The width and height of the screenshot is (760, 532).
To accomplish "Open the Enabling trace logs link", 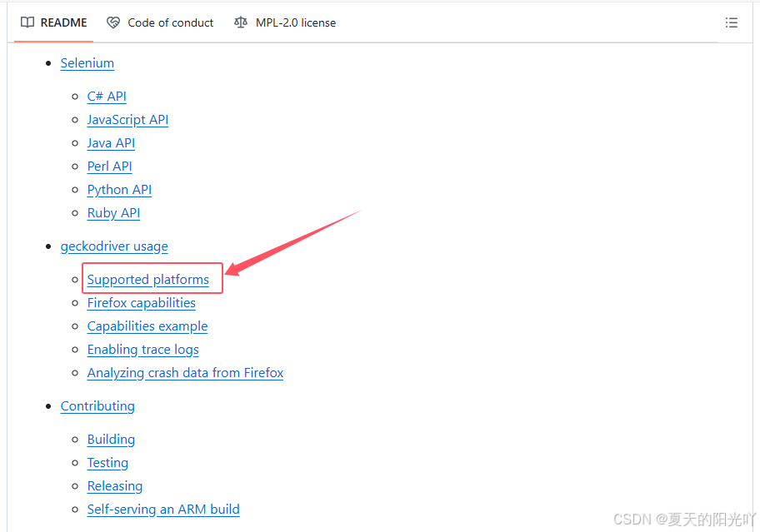I will pyautogui.click(x=143, y=350).
